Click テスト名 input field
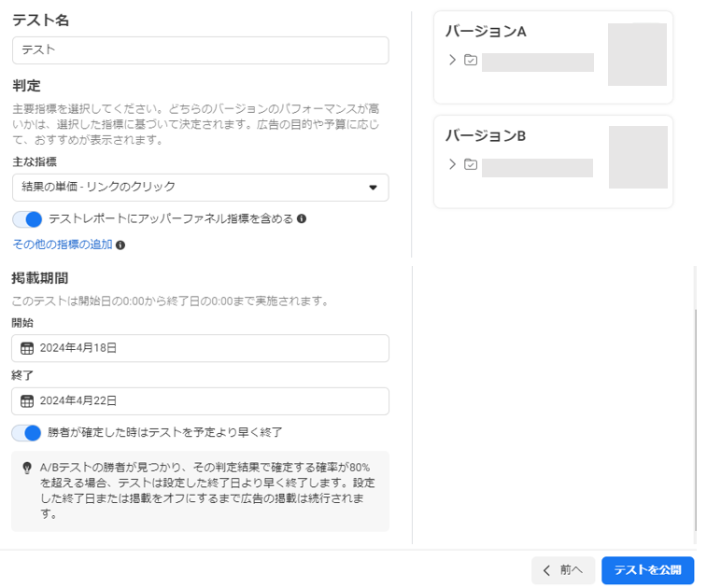The width and height of the screenshot is (707, 588). click(200, 50)
